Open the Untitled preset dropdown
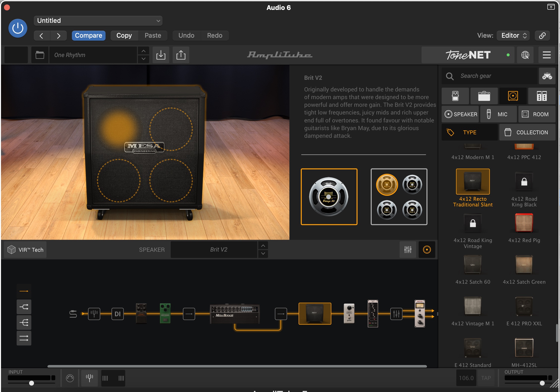This screenshot has width=560, height=392. (x=98, y=21)
